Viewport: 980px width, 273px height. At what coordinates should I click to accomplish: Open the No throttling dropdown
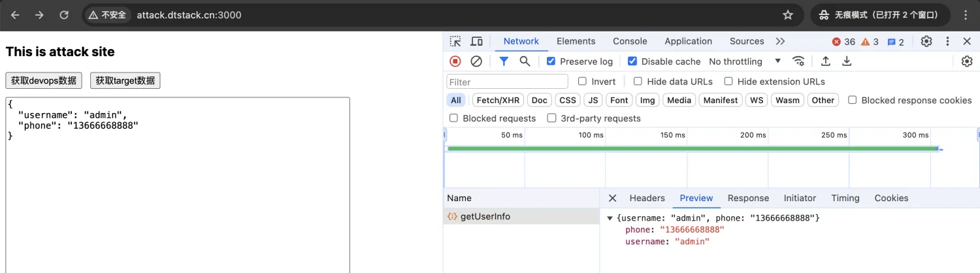(745, 61)
